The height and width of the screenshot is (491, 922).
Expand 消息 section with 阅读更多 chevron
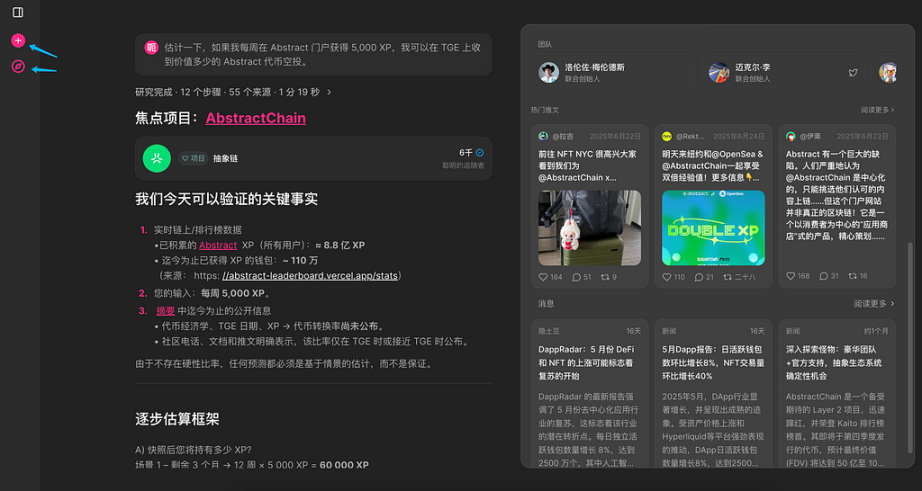pos(874,304)
